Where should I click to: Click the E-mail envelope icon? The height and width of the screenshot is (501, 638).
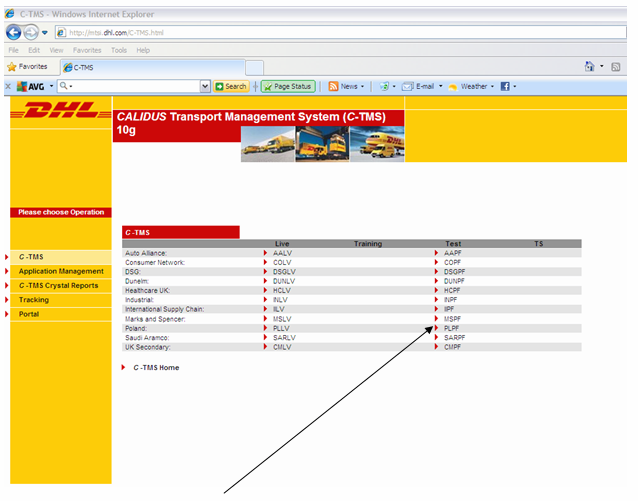407,86
